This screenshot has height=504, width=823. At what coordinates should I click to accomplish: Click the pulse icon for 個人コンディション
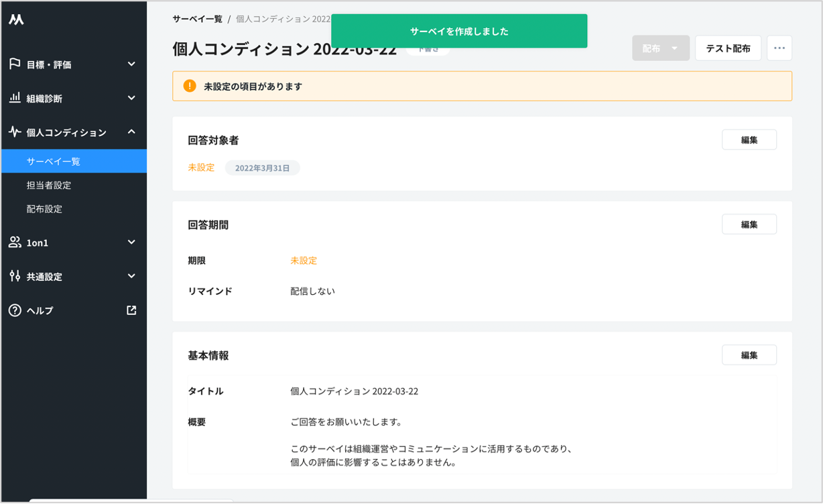coord(15,132)
